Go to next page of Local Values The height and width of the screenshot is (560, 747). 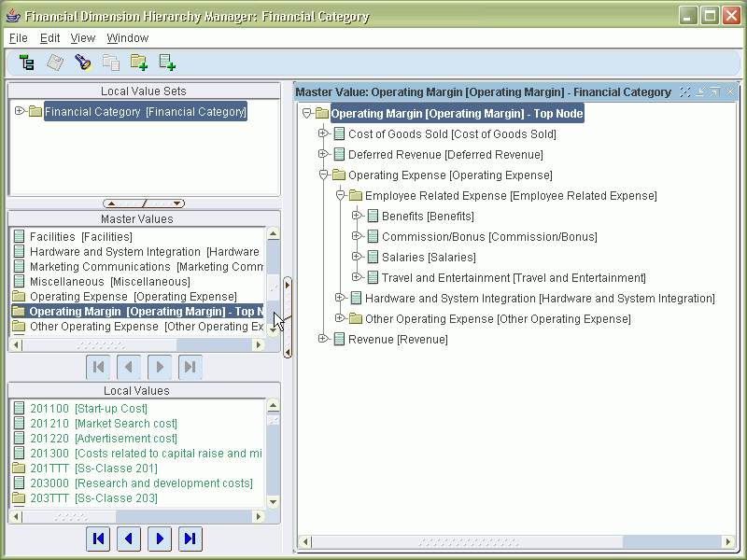[160, 539]
